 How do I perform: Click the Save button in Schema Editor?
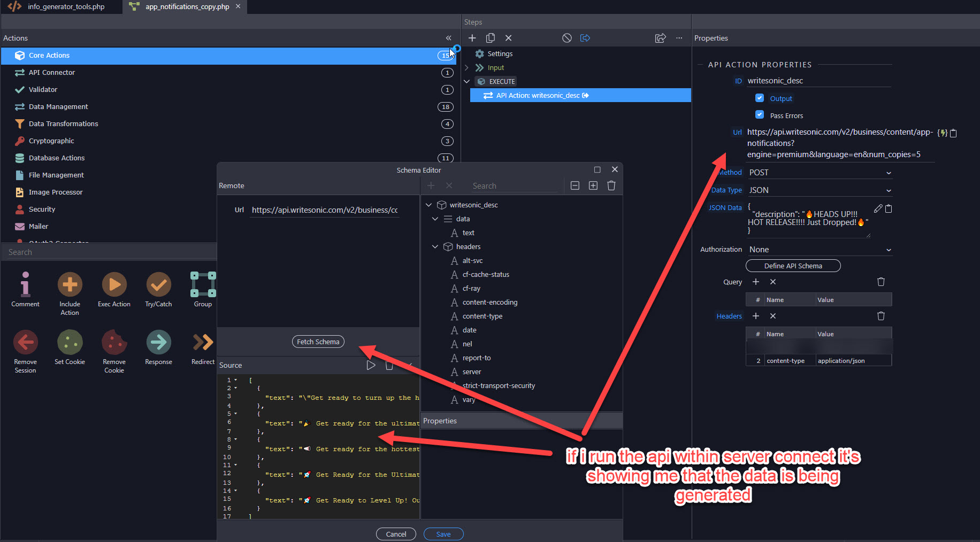(x=443, y=534)
